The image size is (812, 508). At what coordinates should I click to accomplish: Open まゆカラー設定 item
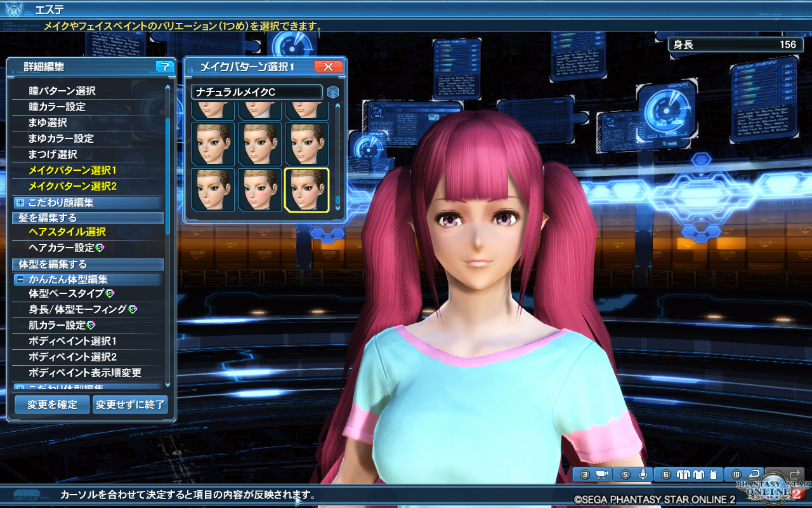tap(88, 138)
